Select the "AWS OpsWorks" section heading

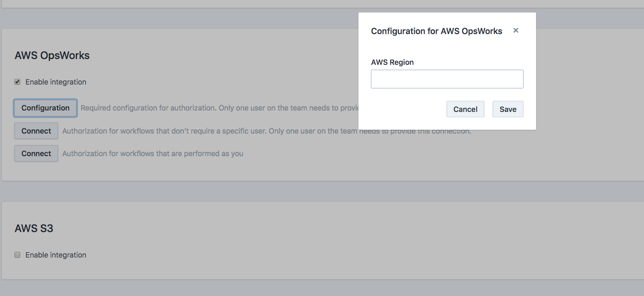52,55
